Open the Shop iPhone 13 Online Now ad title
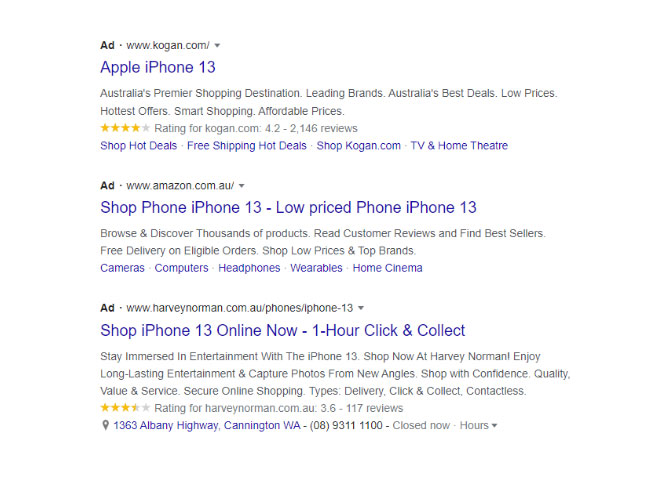 [283, 331]
